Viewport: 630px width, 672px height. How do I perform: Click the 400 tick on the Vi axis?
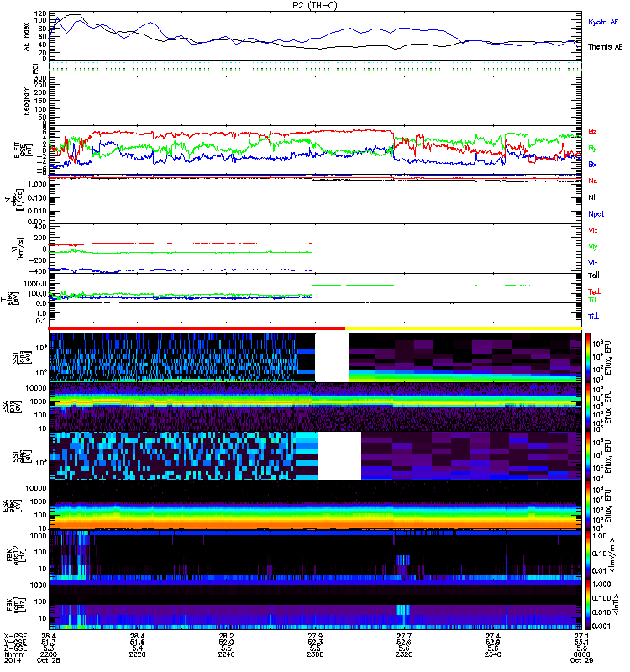click(40, 227)
